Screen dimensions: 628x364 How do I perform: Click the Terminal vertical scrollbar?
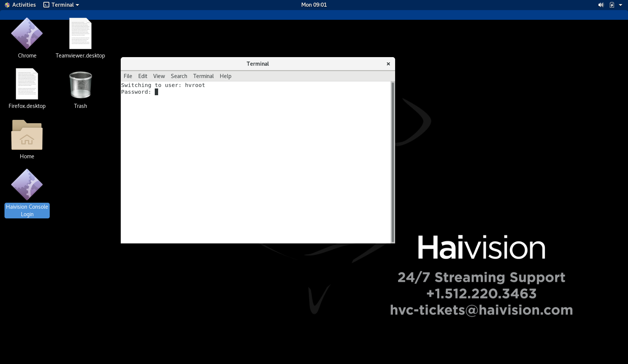point(392,162)
